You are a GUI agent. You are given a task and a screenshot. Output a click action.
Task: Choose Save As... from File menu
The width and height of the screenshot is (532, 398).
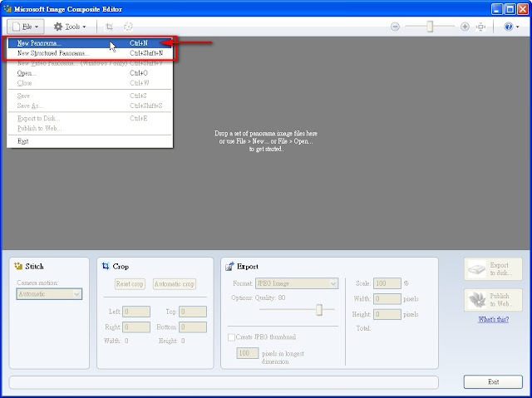coord(90,106)
